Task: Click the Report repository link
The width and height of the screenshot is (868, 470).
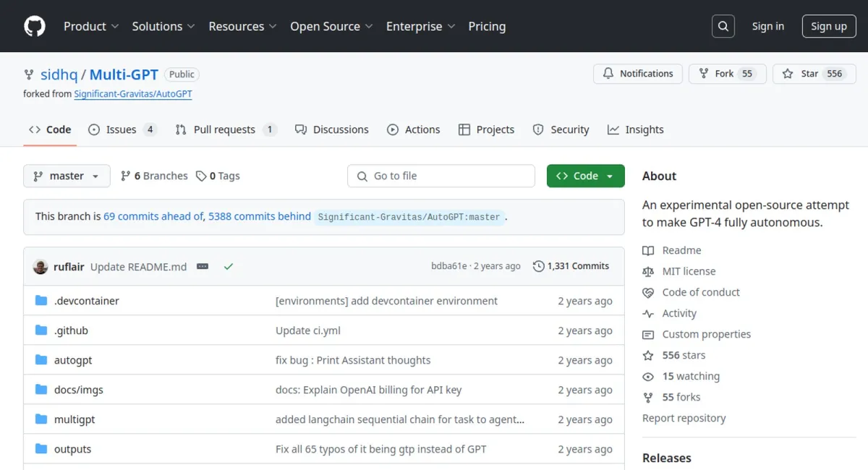Action: pyautogui.click(x=684, y=418)
